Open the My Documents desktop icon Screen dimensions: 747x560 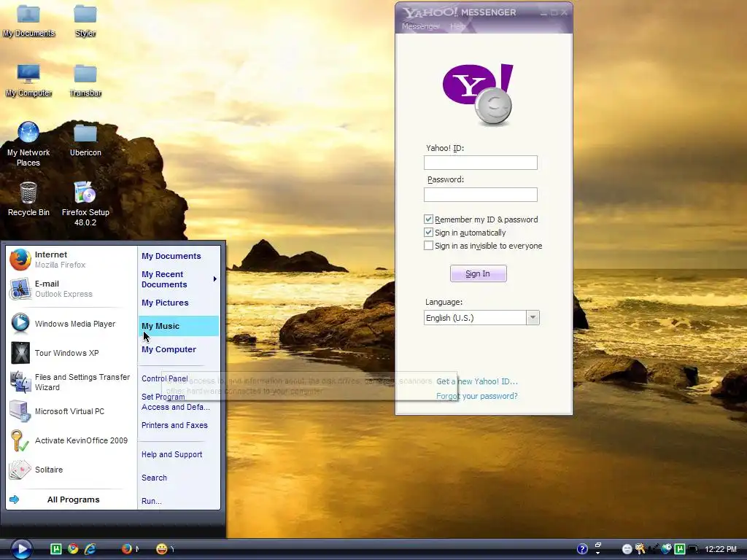click(28, 20)
